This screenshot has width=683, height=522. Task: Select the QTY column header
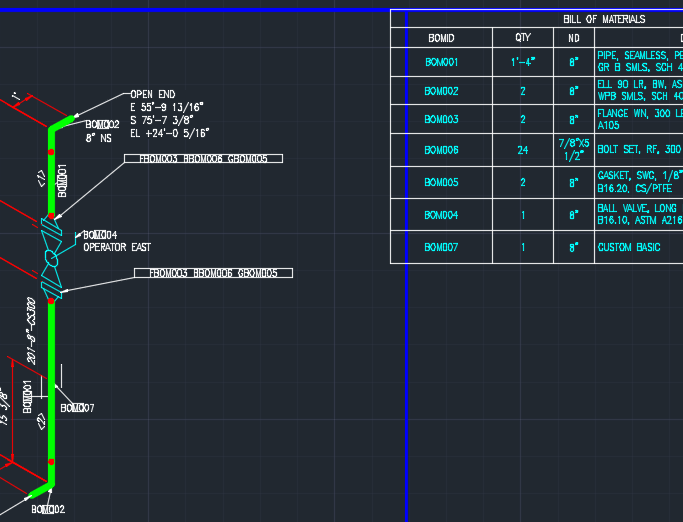click(523, 38)
